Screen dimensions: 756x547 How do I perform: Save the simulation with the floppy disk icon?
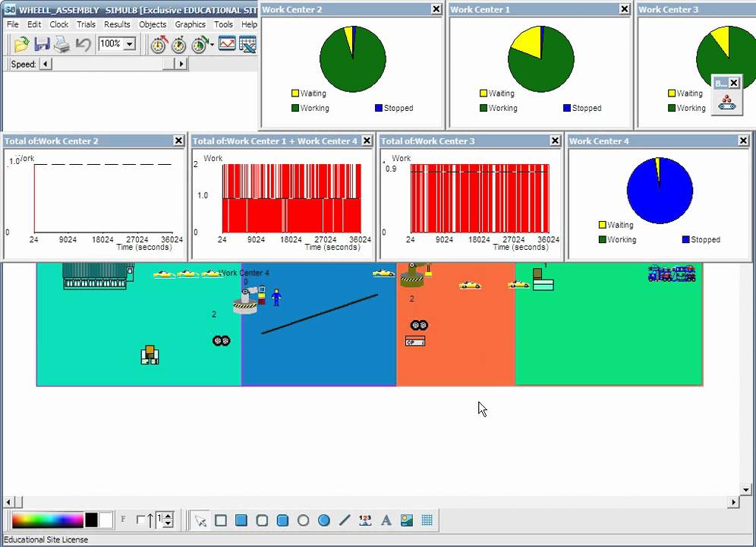coord(42,44)
